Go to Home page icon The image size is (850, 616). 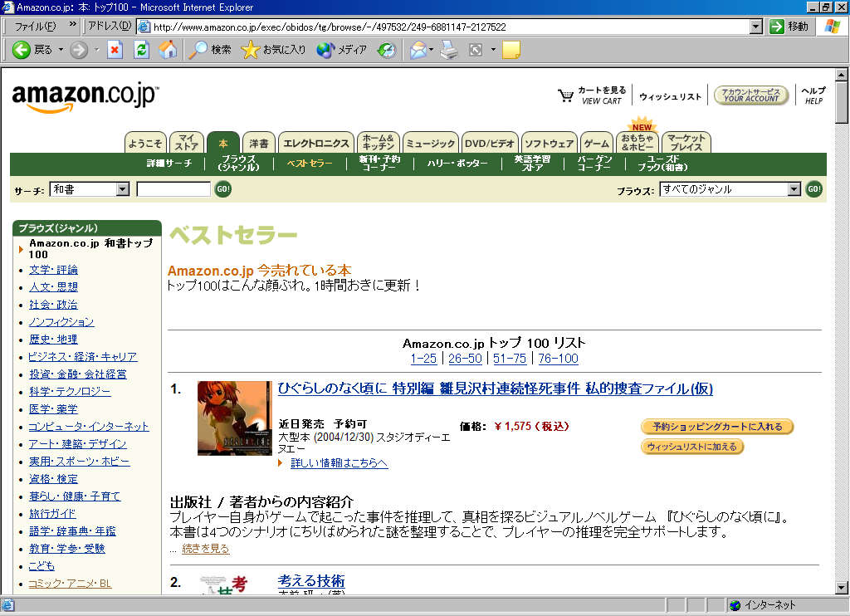point(168,50)
